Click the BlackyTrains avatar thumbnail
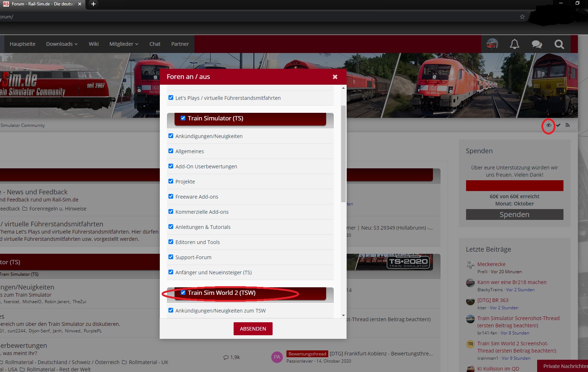 [470, 283]
